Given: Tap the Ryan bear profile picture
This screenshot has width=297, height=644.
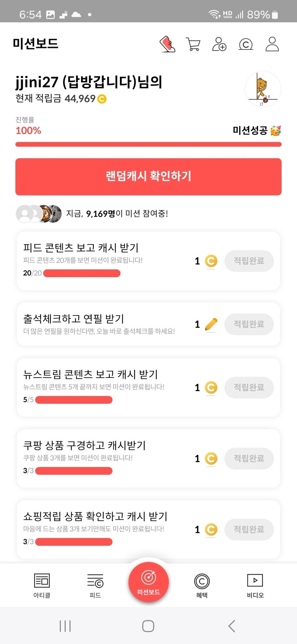Looking at the screenshot, I should (x=263, y=89).
